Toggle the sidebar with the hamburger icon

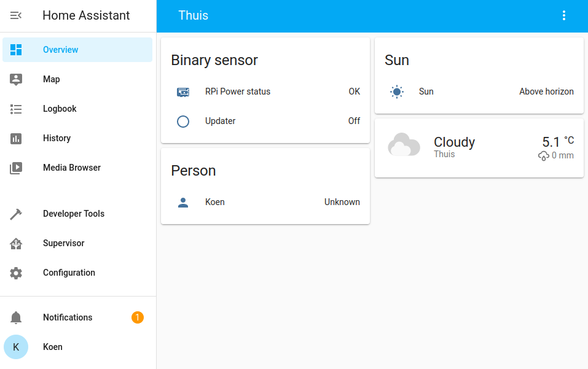(16, 15)
